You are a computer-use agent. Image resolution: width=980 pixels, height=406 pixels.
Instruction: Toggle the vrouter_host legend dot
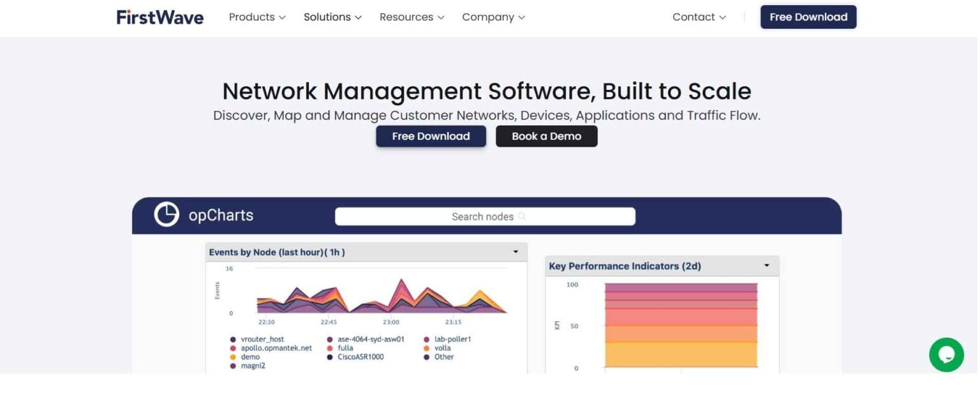233,340
